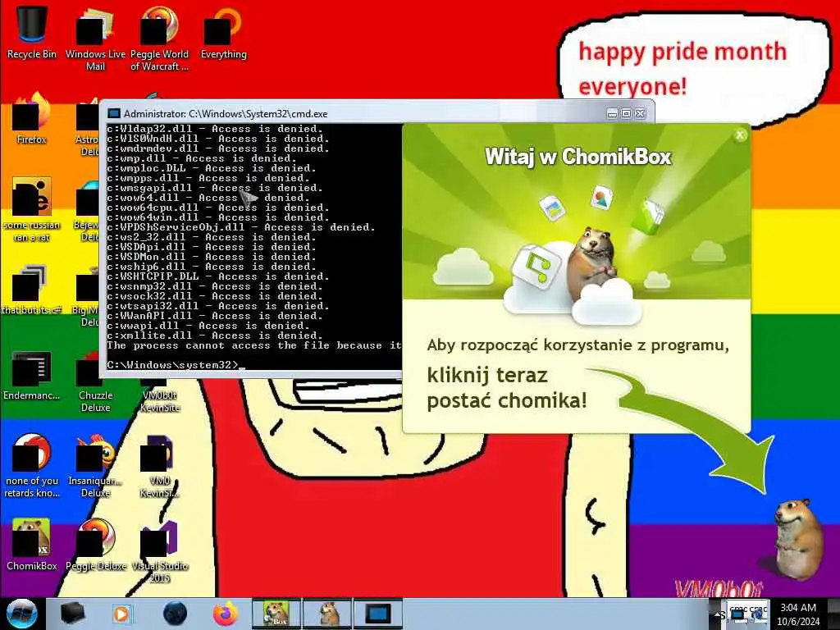This screenshot has height=630, width=840.
Task: Click the hamster character on desktop corner
Action: click(x=797, y=538)
